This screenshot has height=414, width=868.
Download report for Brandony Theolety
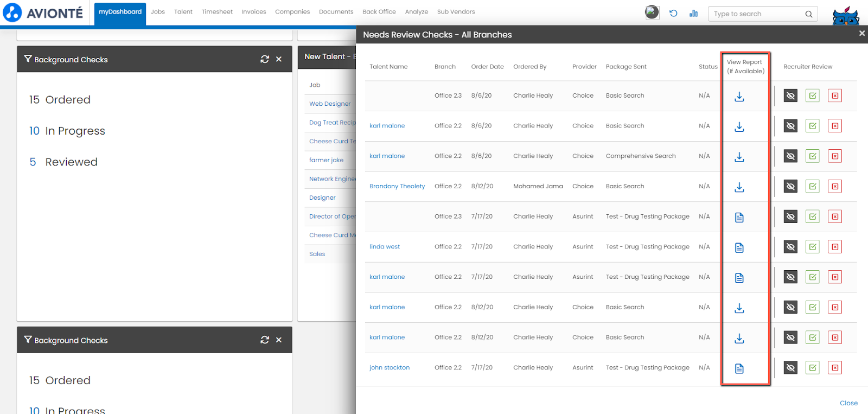[739, 187]
